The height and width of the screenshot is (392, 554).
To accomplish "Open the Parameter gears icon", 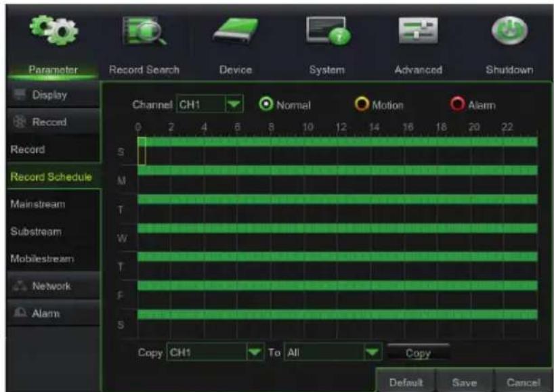I will pos(54,30).
